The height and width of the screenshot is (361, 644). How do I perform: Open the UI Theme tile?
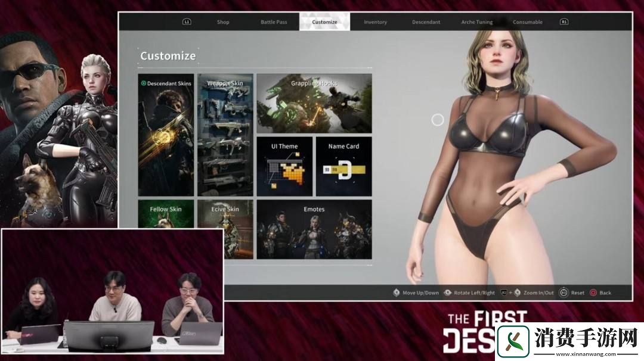point(284,167)
